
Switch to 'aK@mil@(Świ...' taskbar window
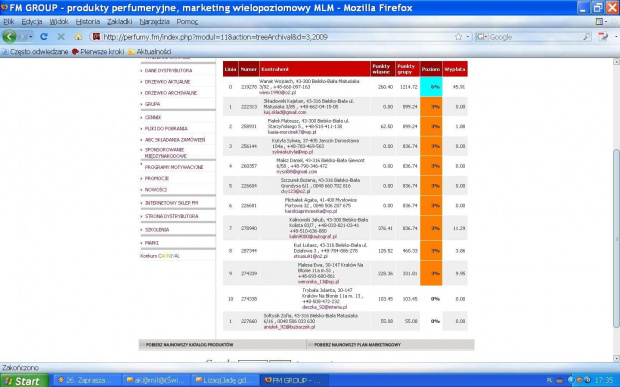156,380
